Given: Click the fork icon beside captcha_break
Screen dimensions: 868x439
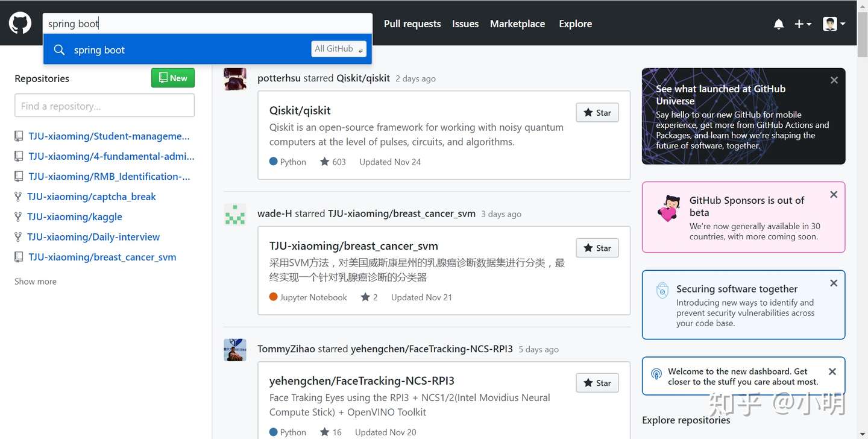Looking at the screenshot, I should 18,197.
